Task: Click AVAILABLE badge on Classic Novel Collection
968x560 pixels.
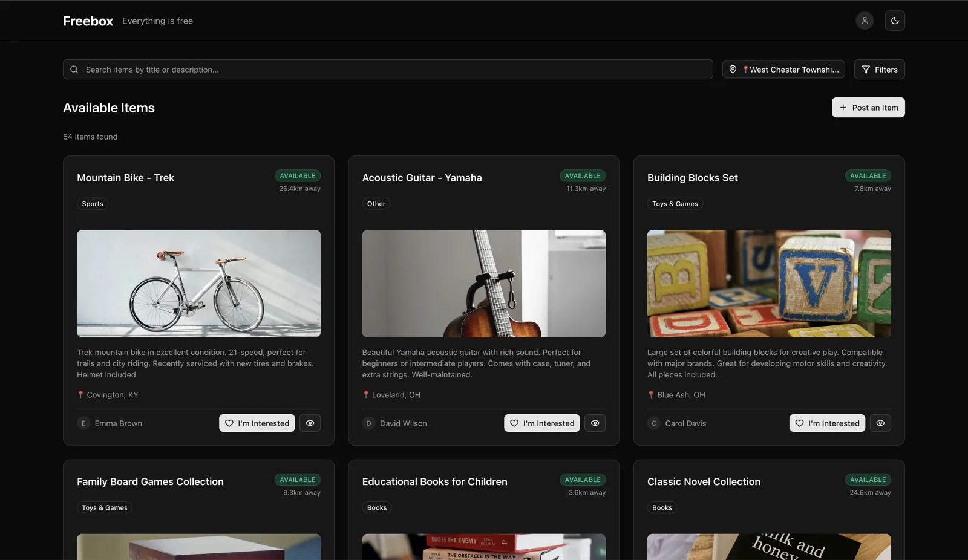Action: pos(868,480)
